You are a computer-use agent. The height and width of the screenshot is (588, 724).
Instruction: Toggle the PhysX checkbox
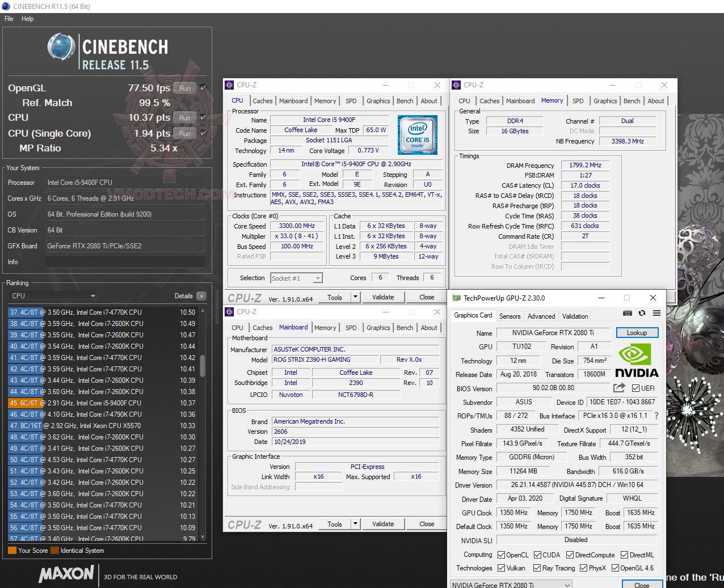click(x=583, y=568)
